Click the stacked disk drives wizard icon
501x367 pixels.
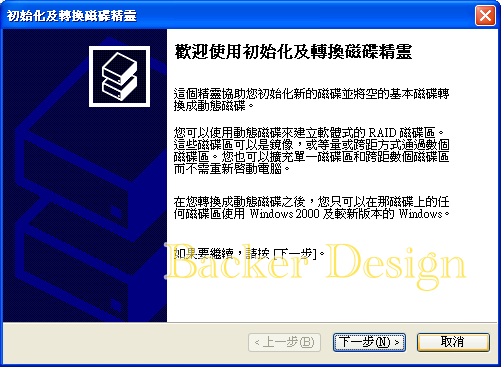[x=119, y=77]
